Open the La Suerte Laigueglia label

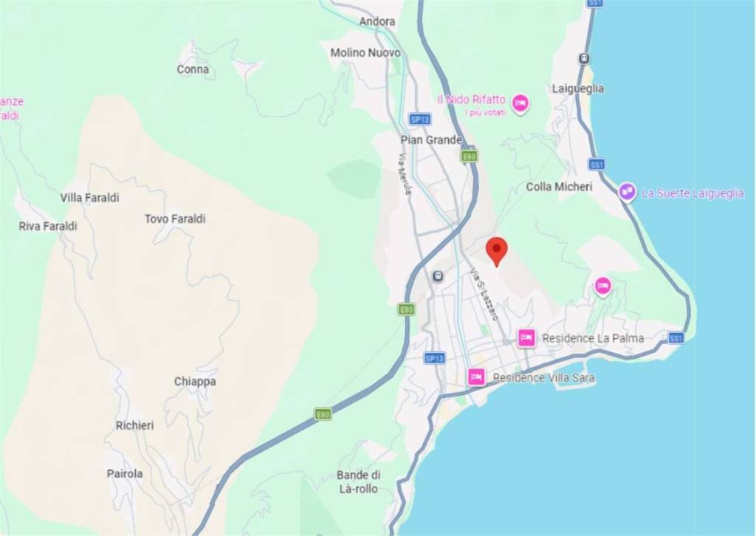[693, 193]
